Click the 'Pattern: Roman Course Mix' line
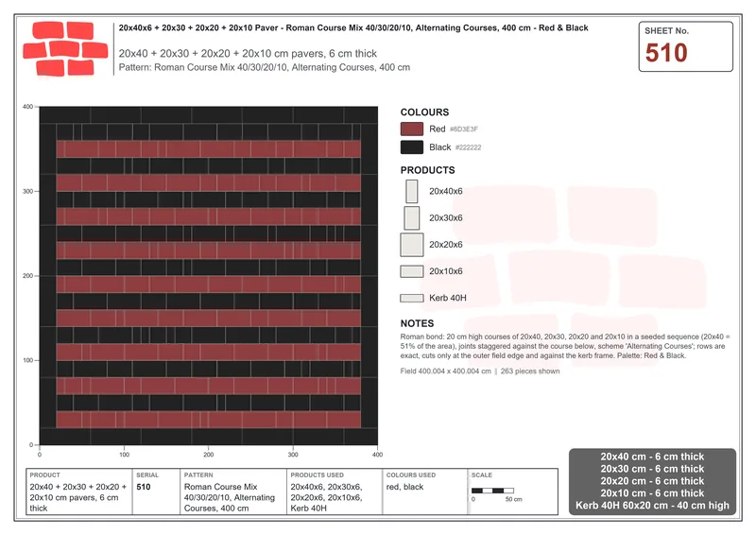 [x=265, y=67]
